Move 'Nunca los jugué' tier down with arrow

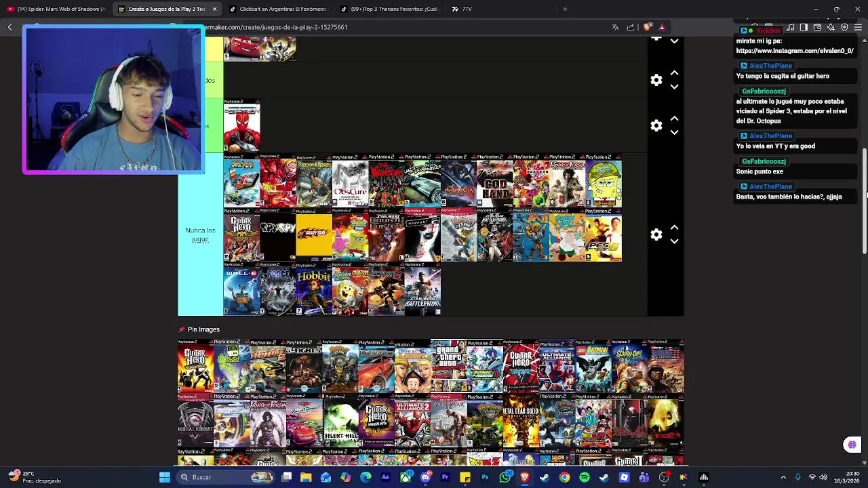tap(674, 241)
